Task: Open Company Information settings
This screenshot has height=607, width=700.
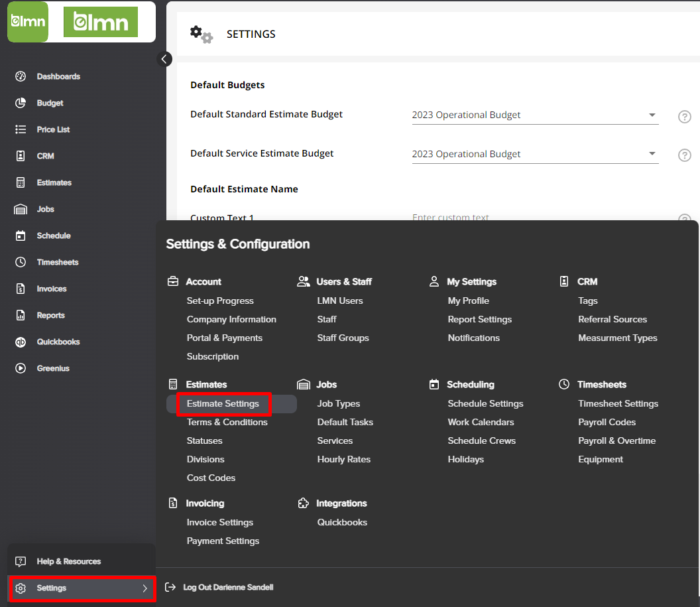Action: 231,319
